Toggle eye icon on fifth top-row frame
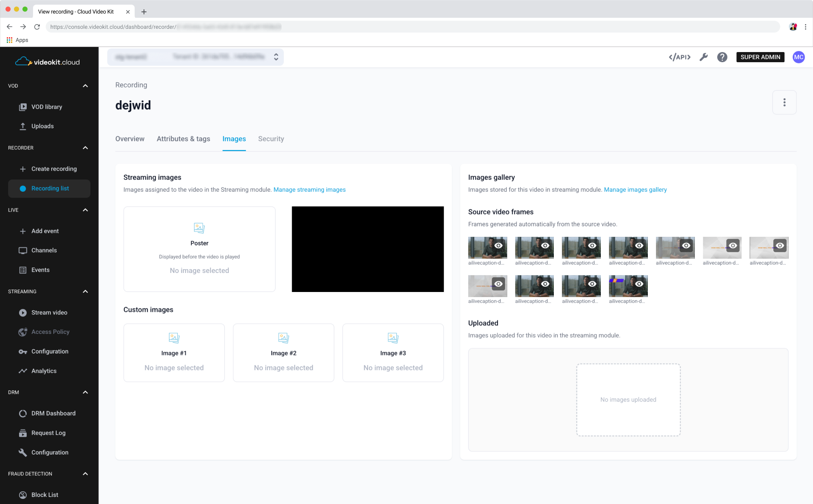The height and width of the screenshot is (504, 813). (686, 245)
